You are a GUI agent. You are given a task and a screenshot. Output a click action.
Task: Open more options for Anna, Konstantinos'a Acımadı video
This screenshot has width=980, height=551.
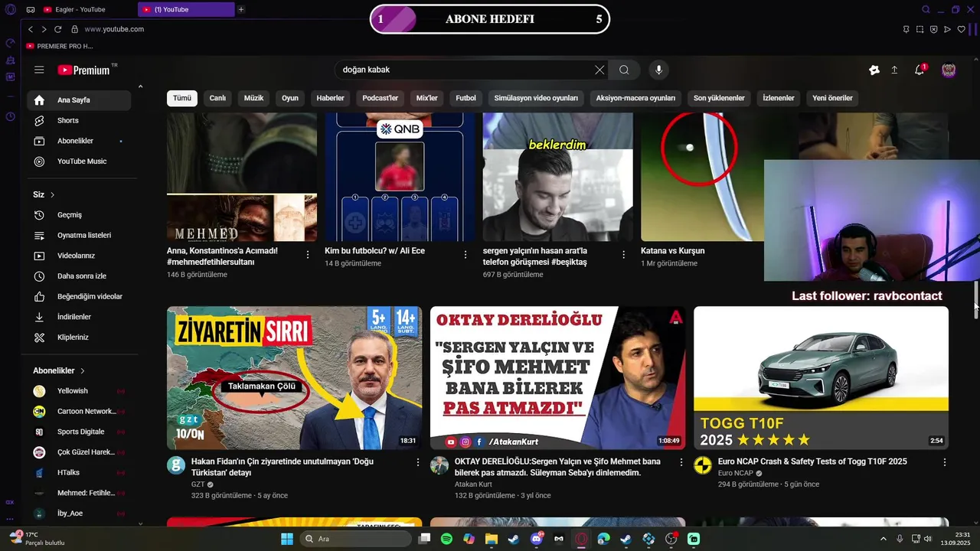point(308,255)
